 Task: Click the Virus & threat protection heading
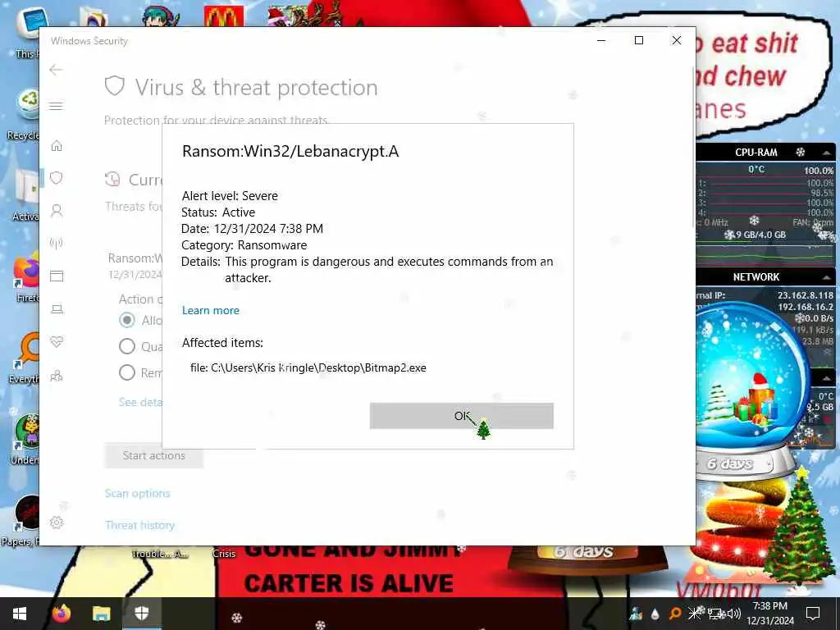point(256,87)
